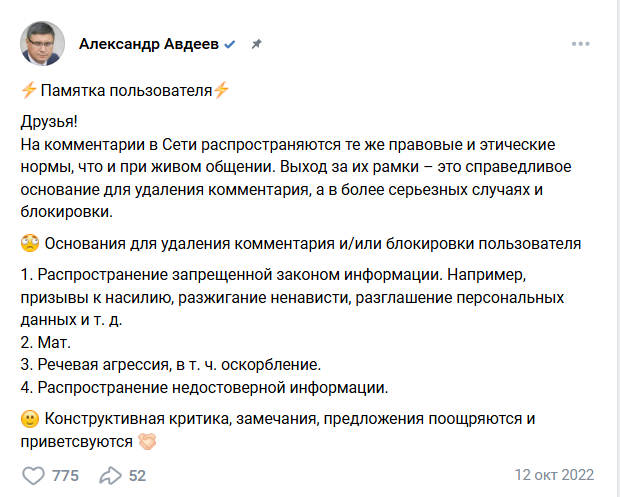The image size is (620, 497).
Task: Share the post using the arrow icon
Action: (110, 475)
